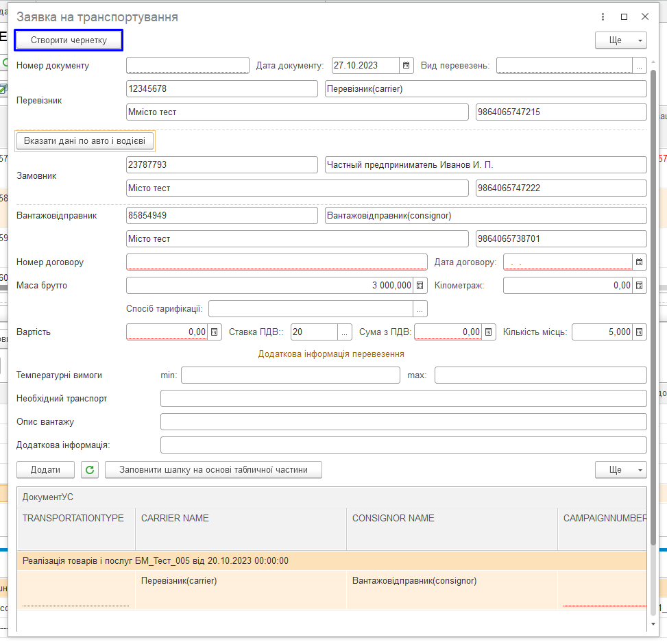Open calculator for Кількість місць field

point(639,332)
